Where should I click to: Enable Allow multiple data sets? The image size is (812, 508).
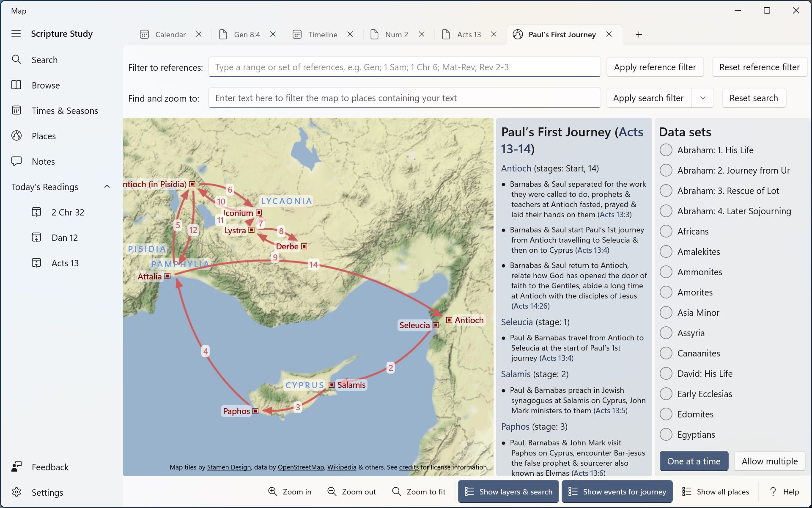tap(769, 461)
